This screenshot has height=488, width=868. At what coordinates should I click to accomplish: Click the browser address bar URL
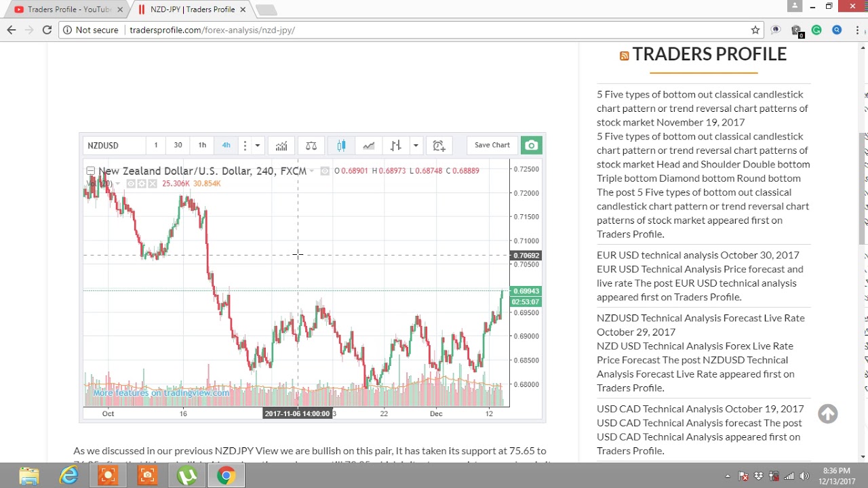coord(212,30)
